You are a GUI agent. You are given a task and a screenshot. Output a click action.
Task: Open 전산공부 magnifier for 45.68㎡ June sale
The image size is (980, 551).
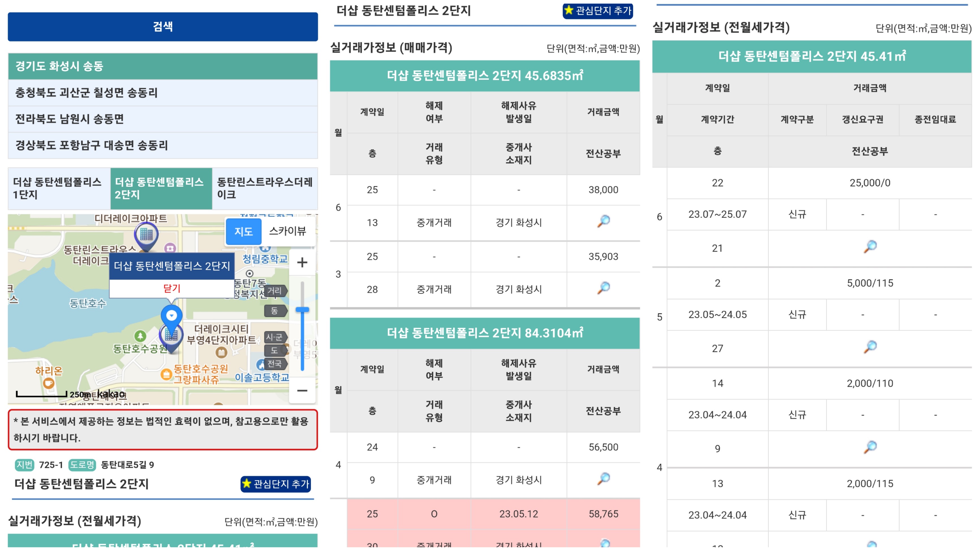[603, 221]
